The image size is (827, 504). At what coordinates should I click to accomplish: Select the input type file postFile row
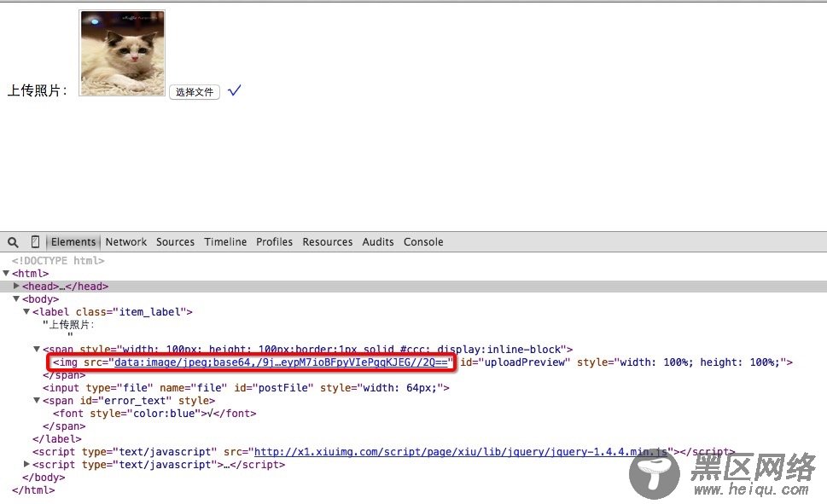point(246,388)
